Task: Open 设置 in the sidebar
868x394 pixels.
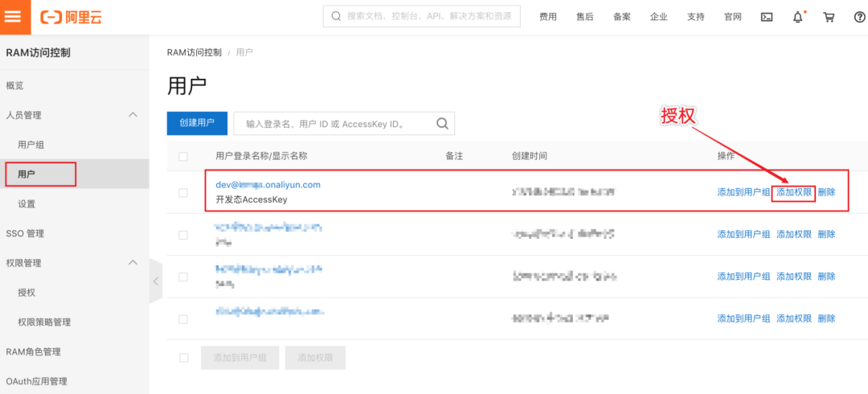Action: 26,204
